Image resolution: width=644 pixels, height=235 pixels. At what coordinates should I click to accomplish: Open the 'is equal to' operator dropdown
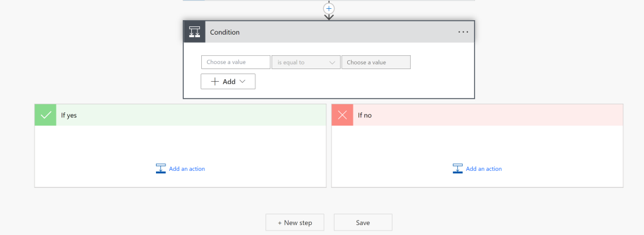click(x=306, y=62)
